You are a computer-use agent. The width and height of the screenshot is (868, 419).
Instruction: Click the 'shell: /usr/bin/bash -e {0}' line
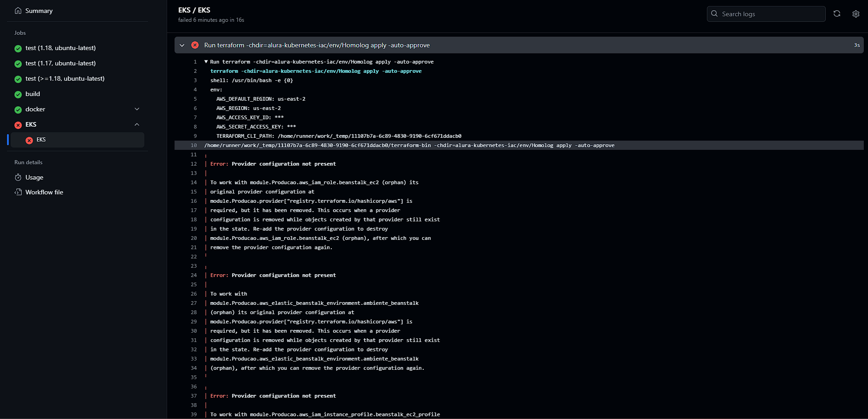pyautogui.click(x=252, y=80)
